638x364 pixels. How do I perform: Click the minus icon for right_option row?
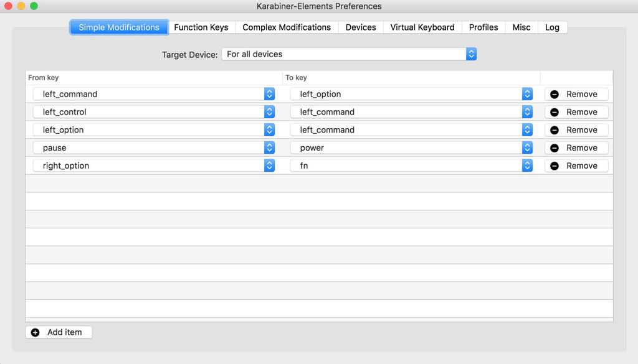[554, 166]
